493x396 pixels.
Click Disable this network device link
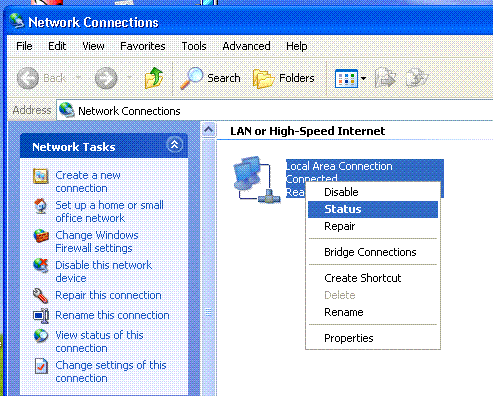103,271
